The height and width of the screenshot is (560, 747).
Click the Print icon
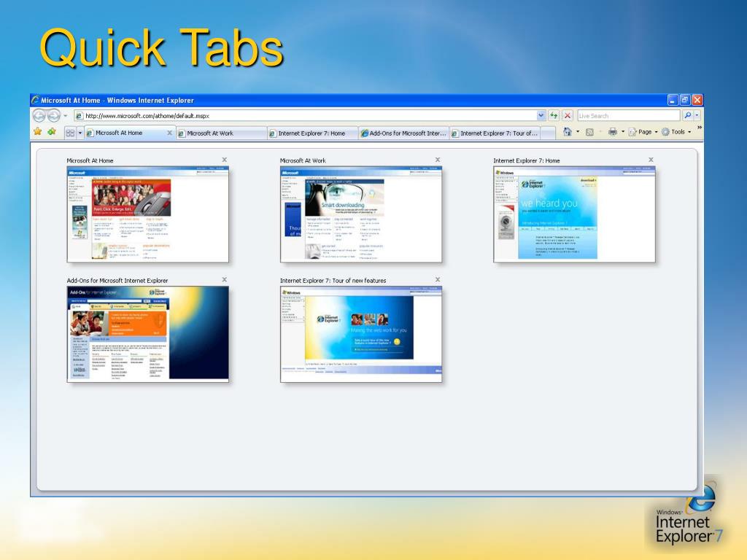(613, 132)
